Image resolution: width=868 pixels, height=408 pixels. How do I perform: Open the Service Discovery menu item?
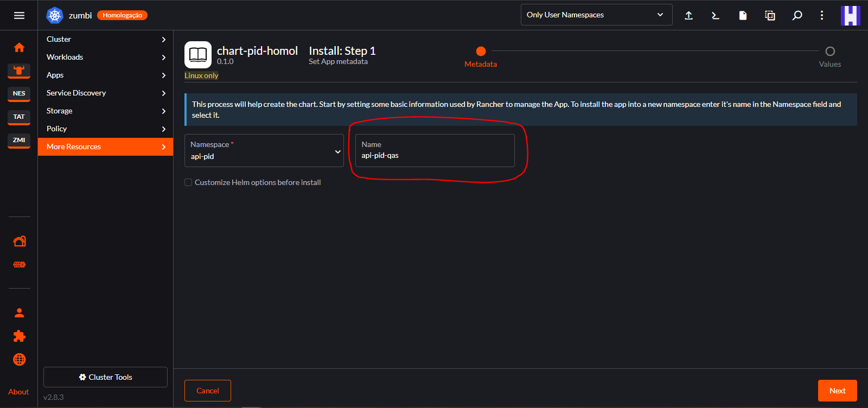tap(105, 93)
